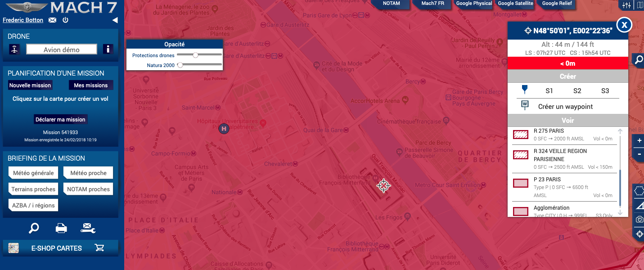Open the R 275 PARIS zone entry
The height and width of the screenshot is (270, 644).
pos(565,135)
